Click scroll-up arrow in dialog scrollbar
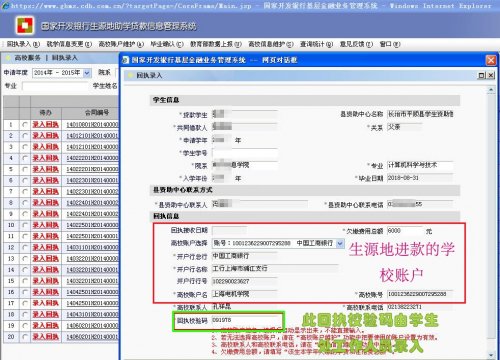The height and width of the screenshot is (360, 500). 491,90
